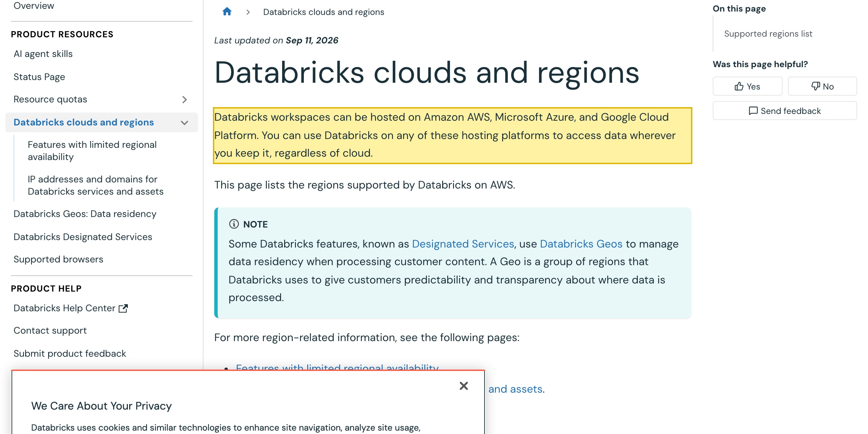Open AI agent skills page
The width and height of the screenshot is (868, 434).
tap(43, 54)
